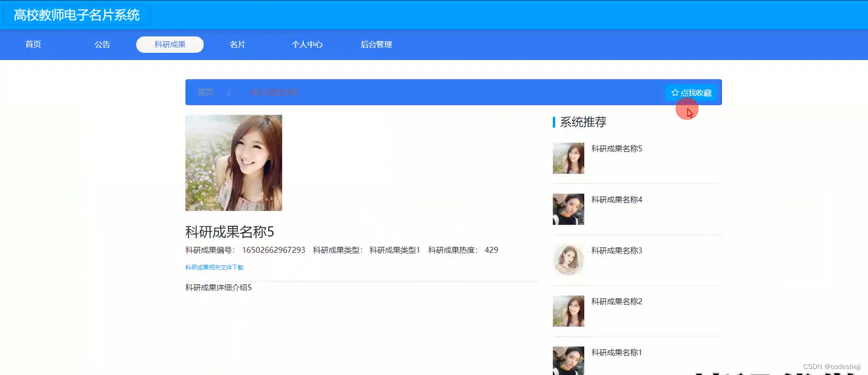
Task: Click the 高校教师电子名片系统 site title
Action: 77,15
